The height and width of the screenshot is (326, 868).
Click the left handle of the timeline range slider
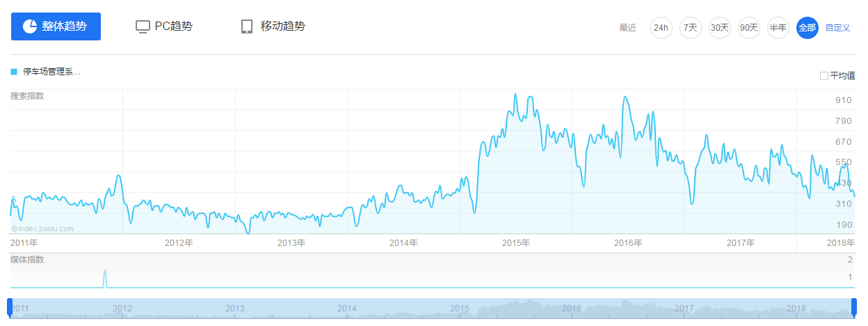tap(10, 307)
